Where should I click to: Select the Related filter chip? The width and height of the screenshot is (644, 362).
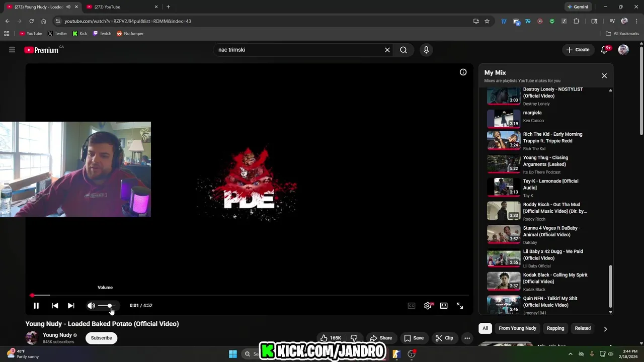click(x=583, y=328)
